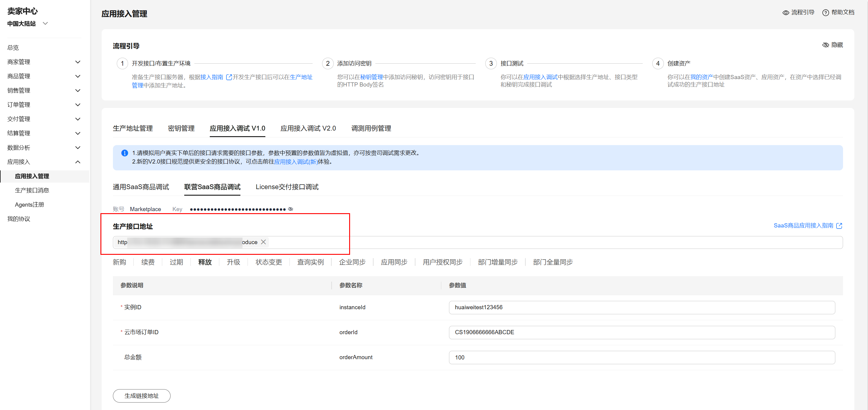868x410 pixels.
Task: Open 生产接口消息 in the sidebar
Action: (x=32, y=190)
